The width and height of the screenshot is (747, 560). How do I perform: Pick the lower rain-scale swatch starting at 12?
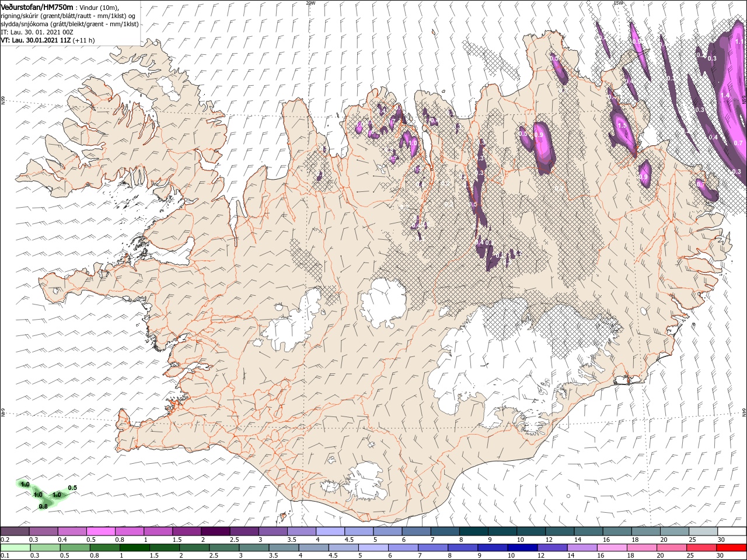point(551,548)
